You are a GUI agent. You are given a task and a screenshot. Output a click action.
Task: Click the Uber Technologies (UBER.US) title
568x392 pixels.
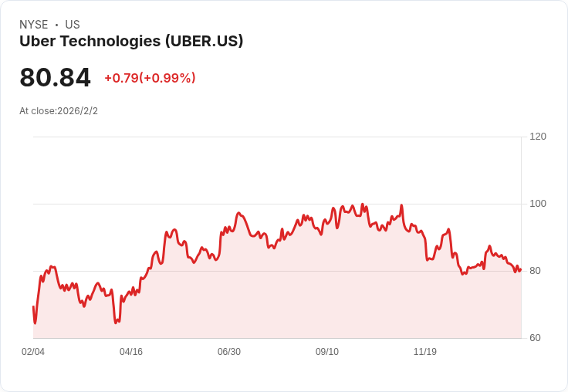click(x=131, y=41)
